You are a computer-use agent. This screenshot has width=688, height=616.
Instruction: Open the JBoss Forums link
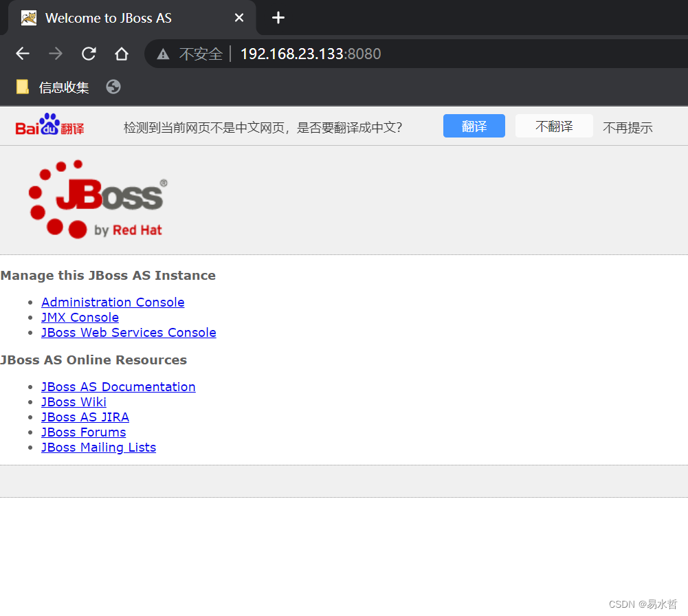pyautogui.click(x=83, y=432)
